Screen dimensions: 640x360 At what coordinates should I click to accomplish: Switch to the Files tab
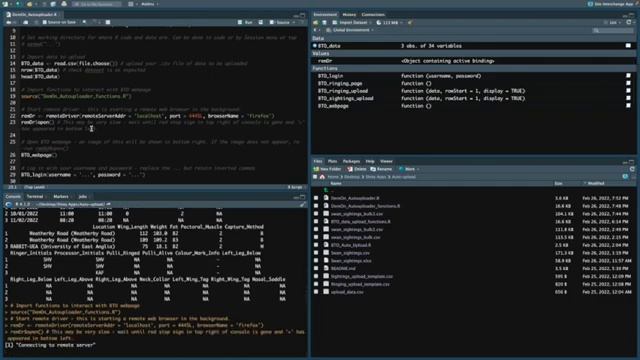(x=318, y=161)
